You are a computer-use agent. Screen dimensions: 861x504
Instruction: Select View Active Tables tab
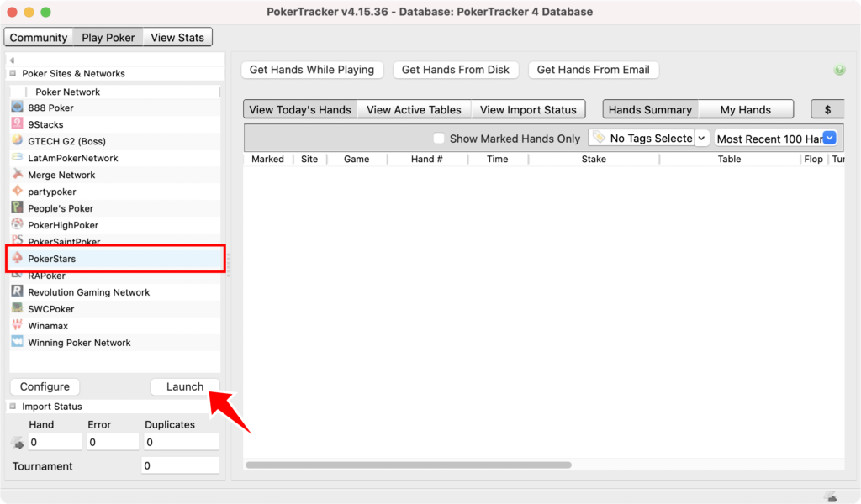[x=414, y=110]
